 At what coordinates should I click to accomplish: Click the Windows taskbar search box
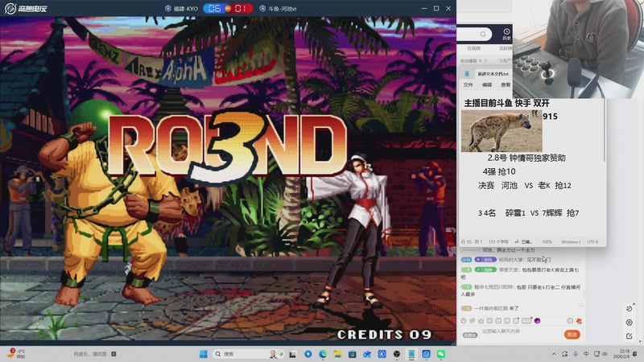249,354
